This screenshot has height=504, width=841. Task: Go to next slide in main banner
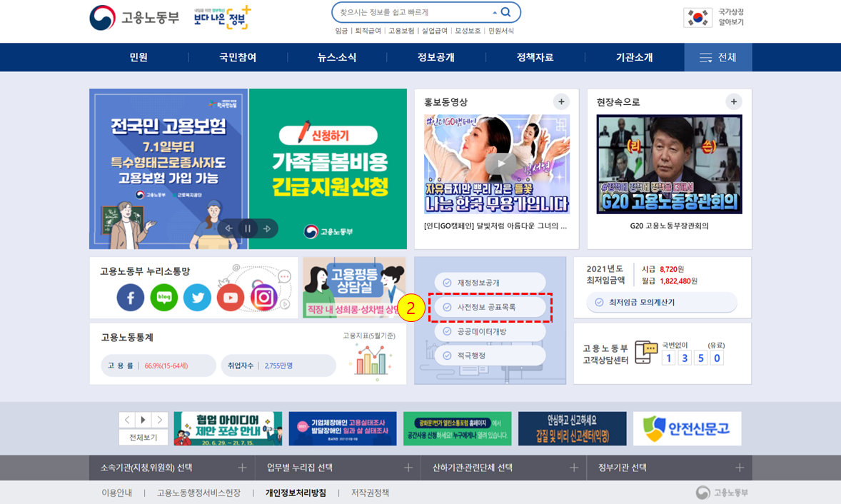coord(266,228)
